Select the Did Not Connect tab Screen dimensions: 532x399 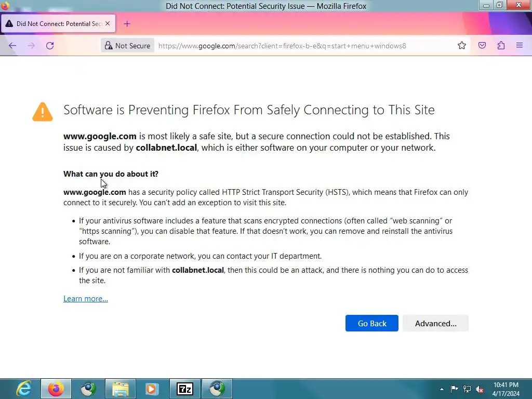[x=58, y=24]
